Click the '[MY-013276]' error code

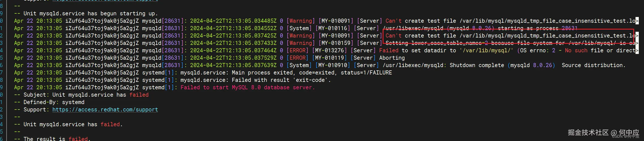pos(330,50)
